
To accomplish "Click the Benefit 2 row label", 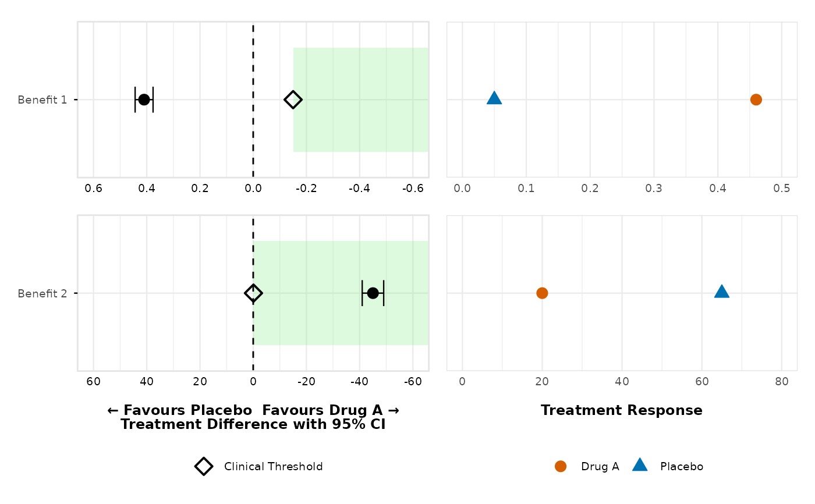I will coord(42,293).
